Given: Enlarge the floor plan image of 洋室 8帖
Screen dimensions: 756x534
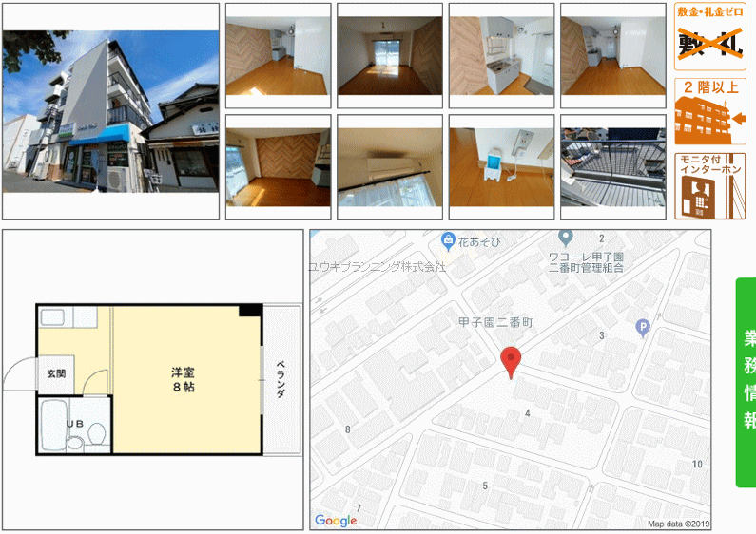Looking at the screenshot, I should click(152, 379).
